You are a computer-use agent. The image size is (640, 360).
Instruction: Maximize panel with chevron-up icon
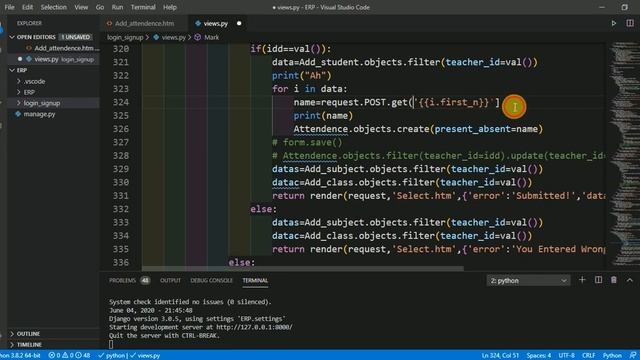[x=629, y=280]
